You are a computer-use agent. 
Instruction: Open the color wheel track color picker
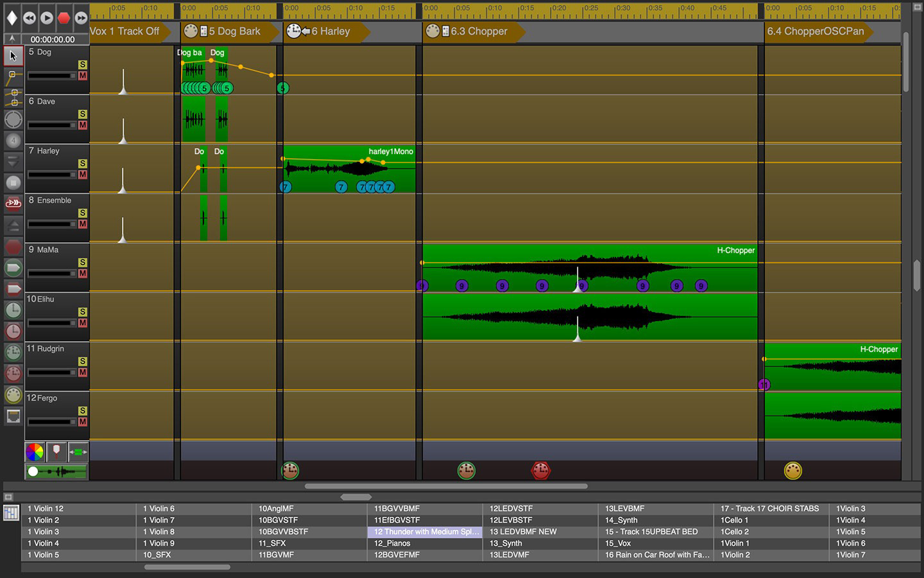click(x=35, y=452)
